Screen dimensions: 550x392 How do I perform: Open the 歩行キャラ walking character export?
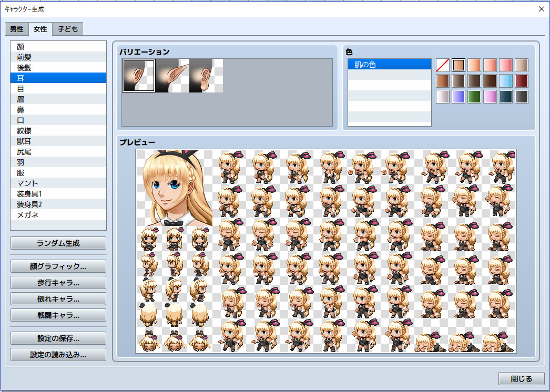(x=58, y=282)
